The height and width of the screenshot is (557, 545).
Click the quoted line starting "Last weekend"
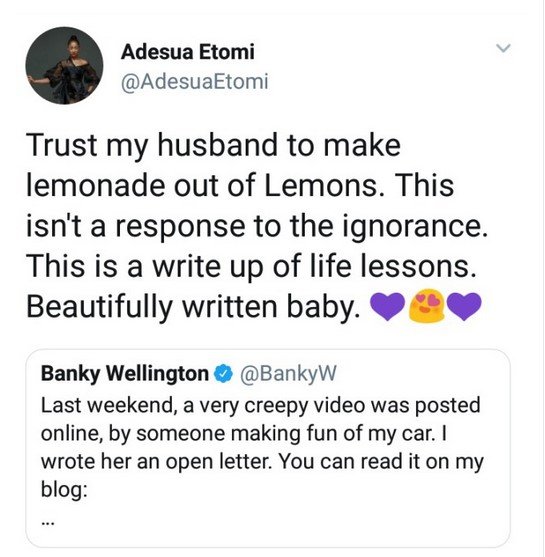pos(260,405)
